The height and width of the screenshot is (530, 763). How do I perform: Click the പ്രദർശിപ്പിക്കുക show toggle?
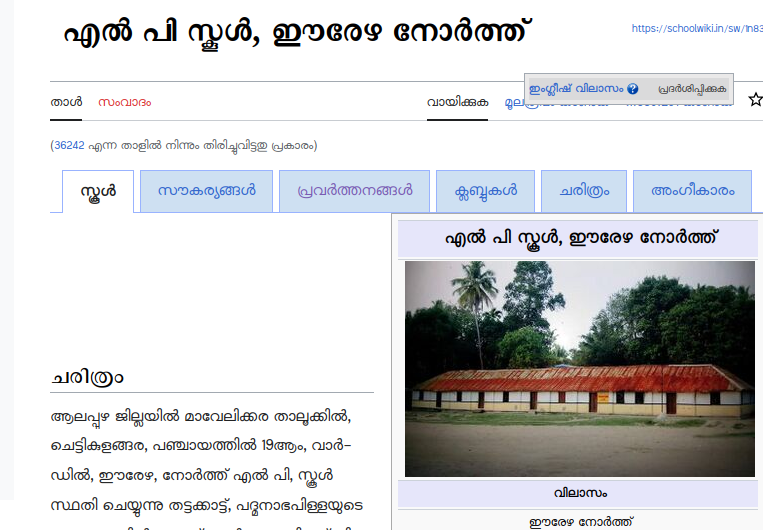coord(692,89)
